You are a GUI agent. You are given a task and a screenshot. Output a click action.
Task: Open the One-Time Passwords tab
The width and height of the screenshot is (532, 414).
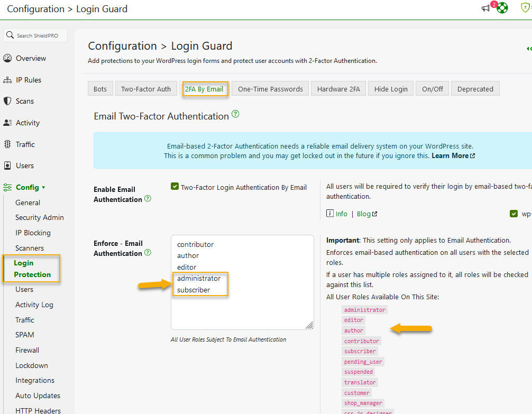click(270, 89)
